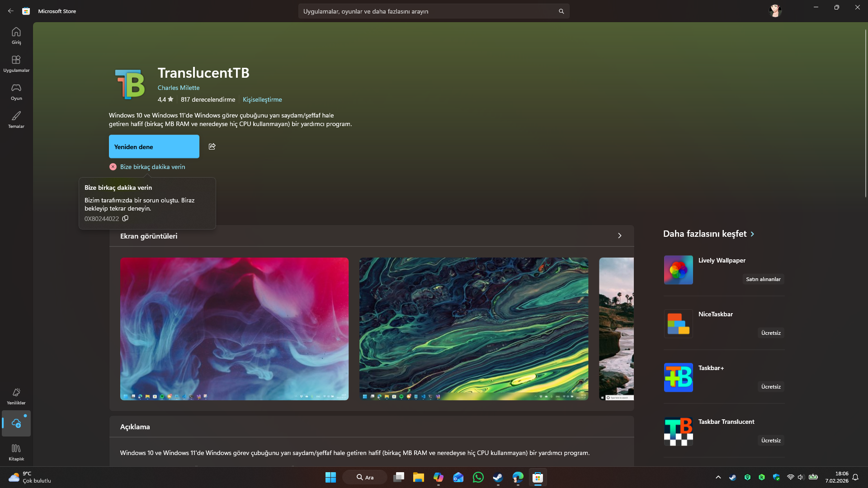Screen dimensions: 868x488
Task: Click the search magnifier icon
Action: (561, 11)
